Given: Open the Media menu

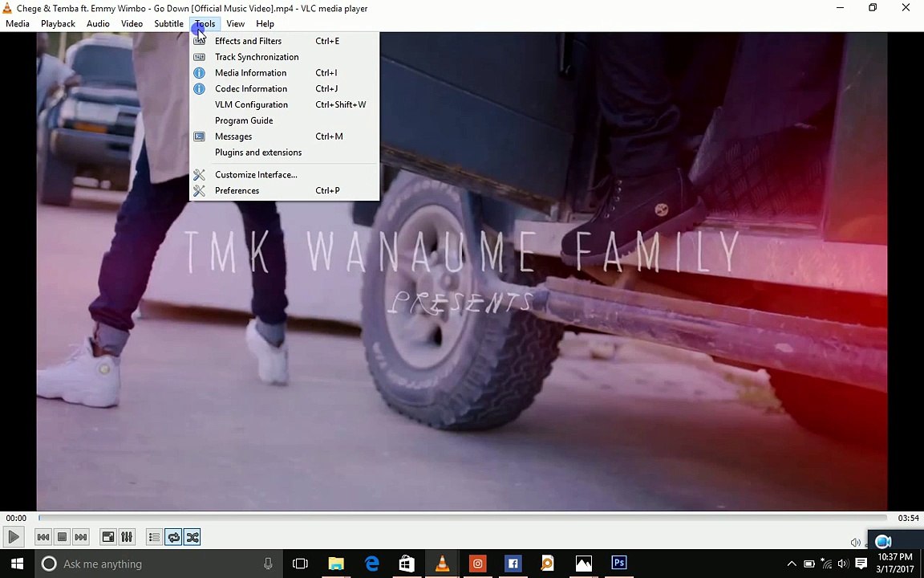Looking at the screenshot, I should (x=18, y=23).
